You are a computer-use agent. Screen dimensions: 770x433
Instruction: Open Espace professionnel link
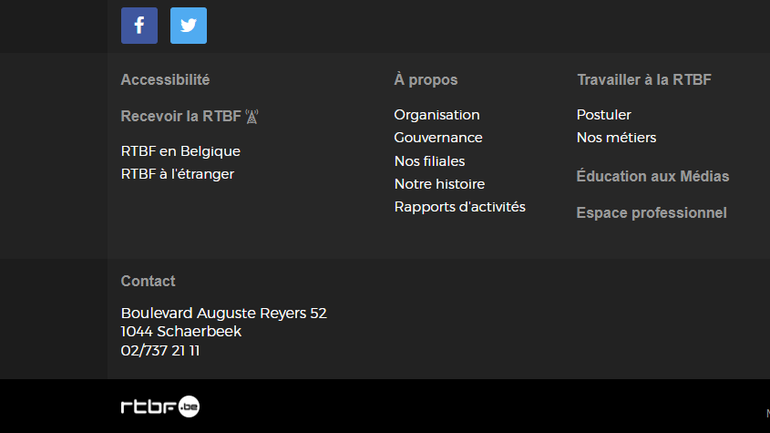coord(651,213)
